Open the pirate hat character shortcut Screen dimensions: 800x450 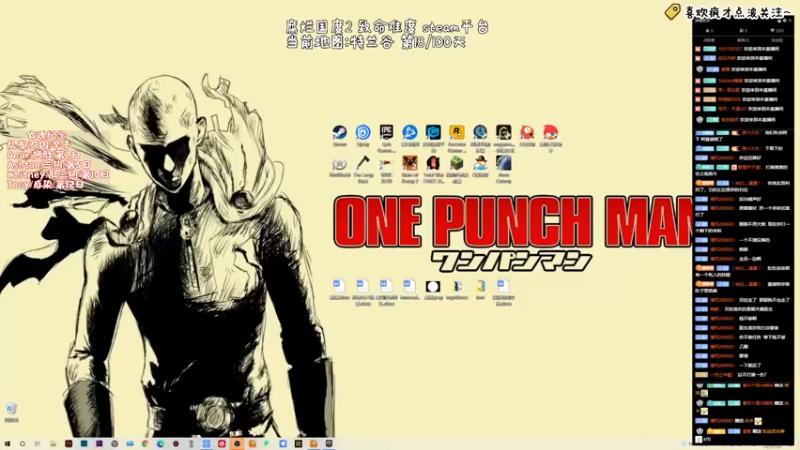[480, 167]
